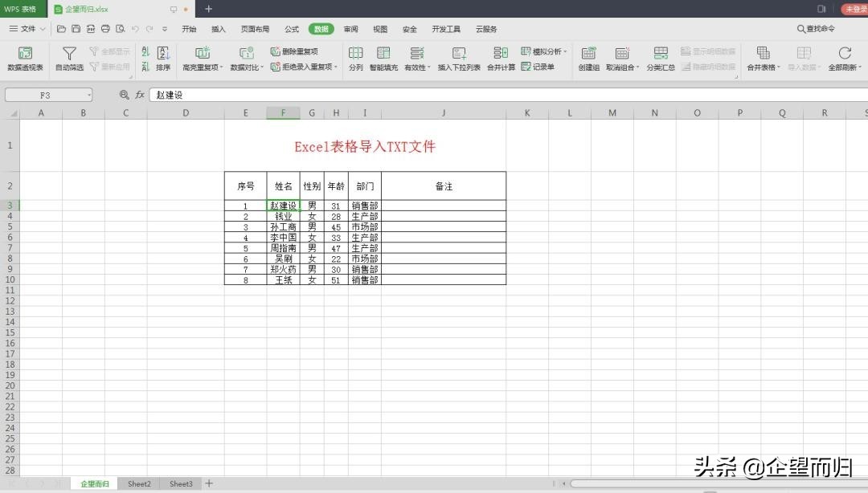This screenshot has height=493, width=868.
Task: Switch to the Sheet2 worksheet tab
Action: (x=139, y=483)
